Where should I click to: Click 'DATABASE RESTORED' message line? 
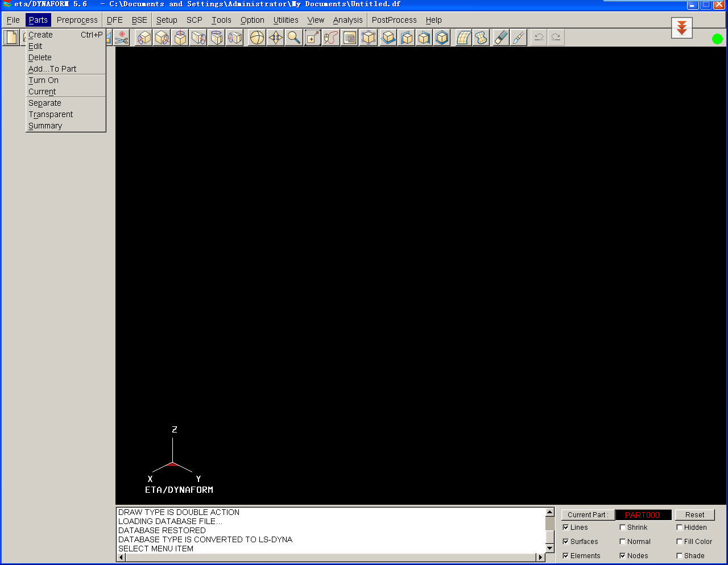click(x=162, y=530)
